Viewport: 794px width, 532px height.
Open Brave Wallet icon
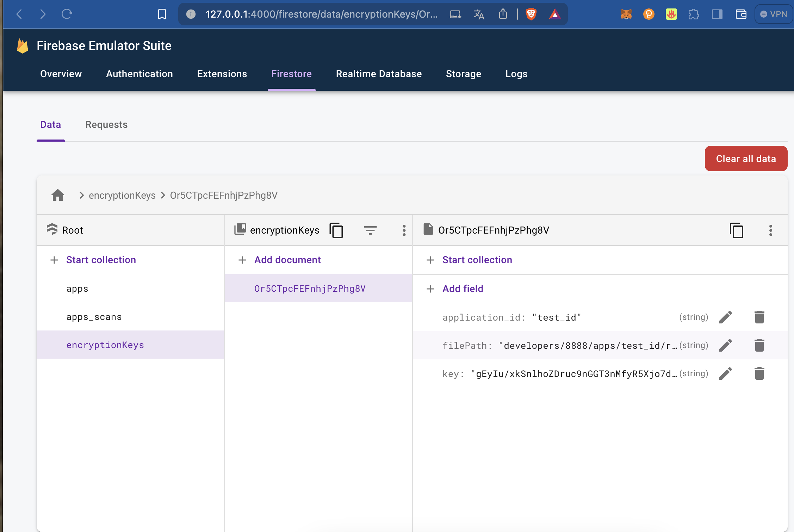tap(741, 14)
